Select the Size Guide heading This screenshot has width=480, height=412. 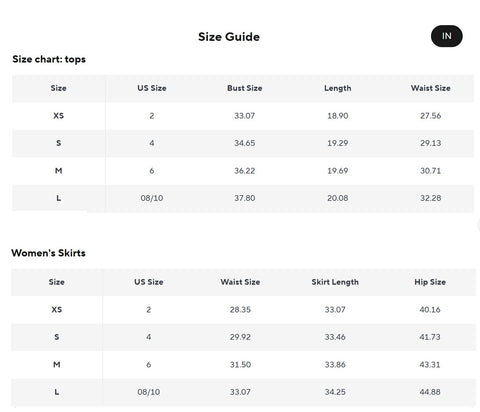[x=229, y=37]
